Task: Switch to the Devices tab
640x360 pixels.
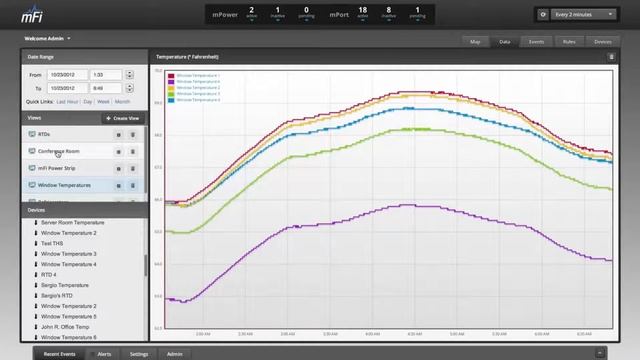Action: pos(603,42)
